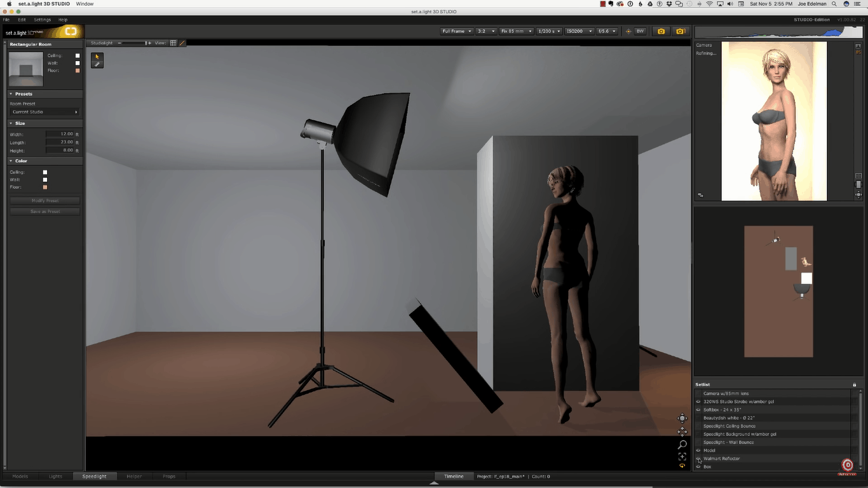This screenshot has width=868, height=488.
Task: Hide the Box item in Setlist
Action: 698,466
